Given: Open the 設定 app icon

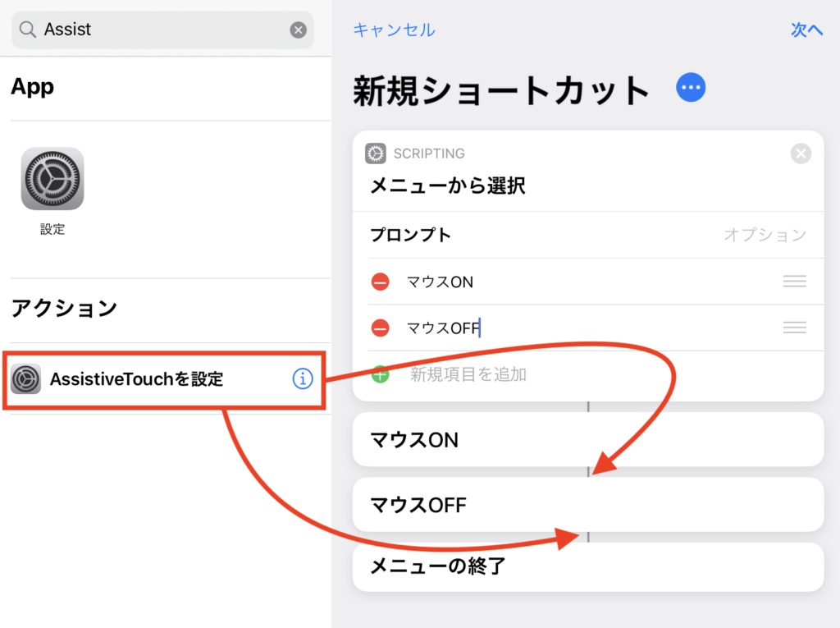Looking at the screenshot, I should coord(52,179).
